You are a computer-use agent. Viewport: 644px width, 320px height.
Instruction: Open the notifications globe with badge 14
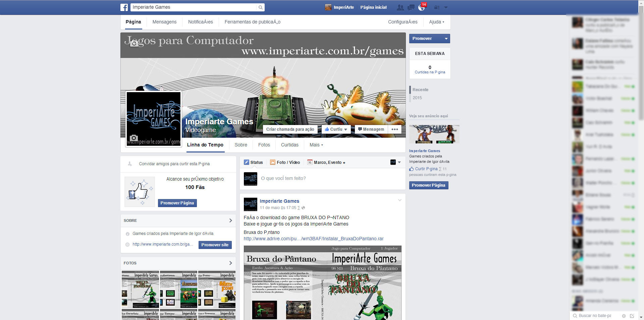(422, 7)
